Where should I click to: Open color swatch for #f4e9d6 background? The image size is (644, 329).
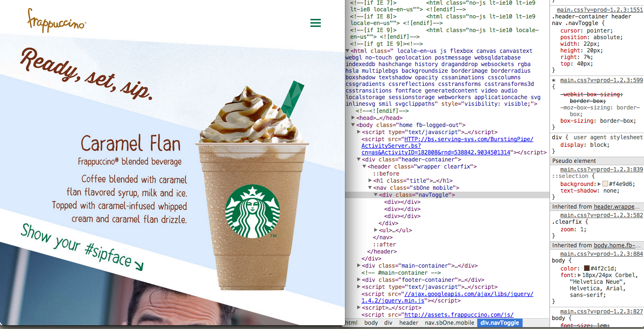606,184
